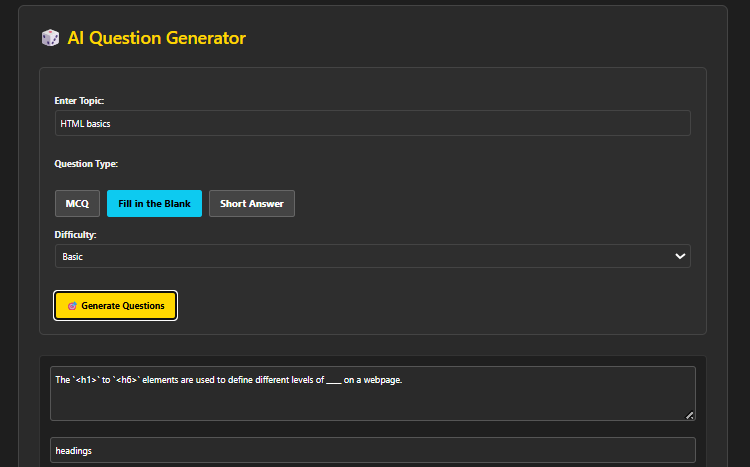
Task: Click the AI Question Generator heading
Action: tap(156, 38)
